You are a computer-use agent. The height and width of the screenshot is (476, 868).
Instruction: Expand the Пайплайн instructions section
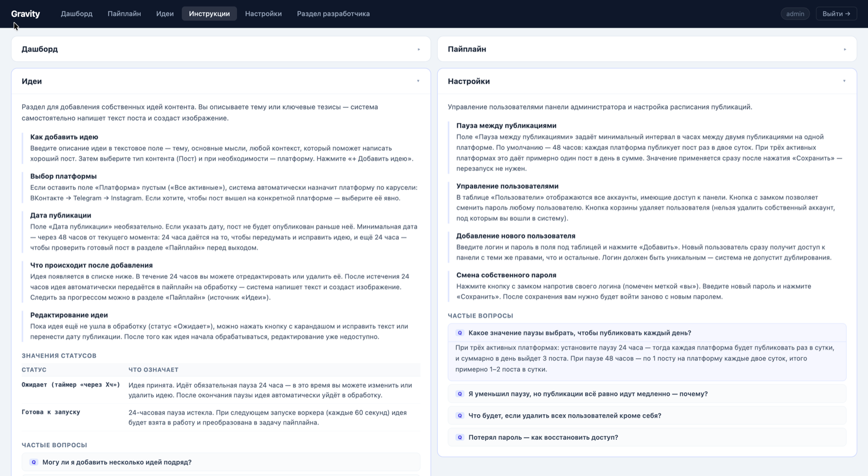coord(647,49)
